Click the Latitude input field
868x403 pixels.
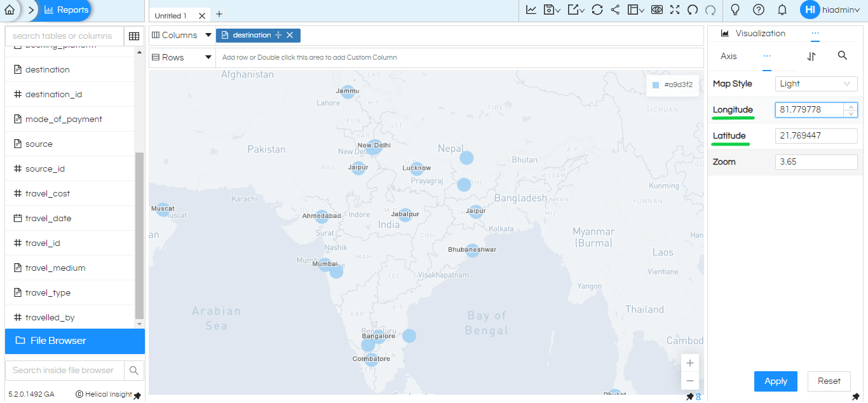click(x=817, y=136)
